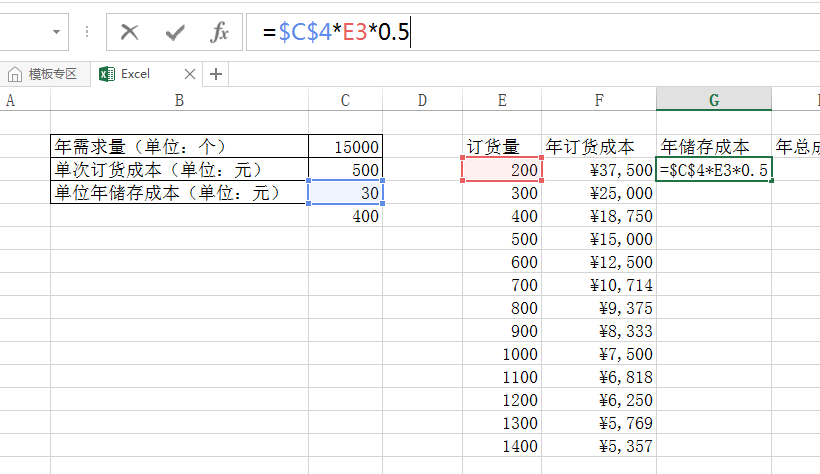Select cost cell ¥18,750
The width and height of the screenshot is (820, 474).
pos(599,216)
